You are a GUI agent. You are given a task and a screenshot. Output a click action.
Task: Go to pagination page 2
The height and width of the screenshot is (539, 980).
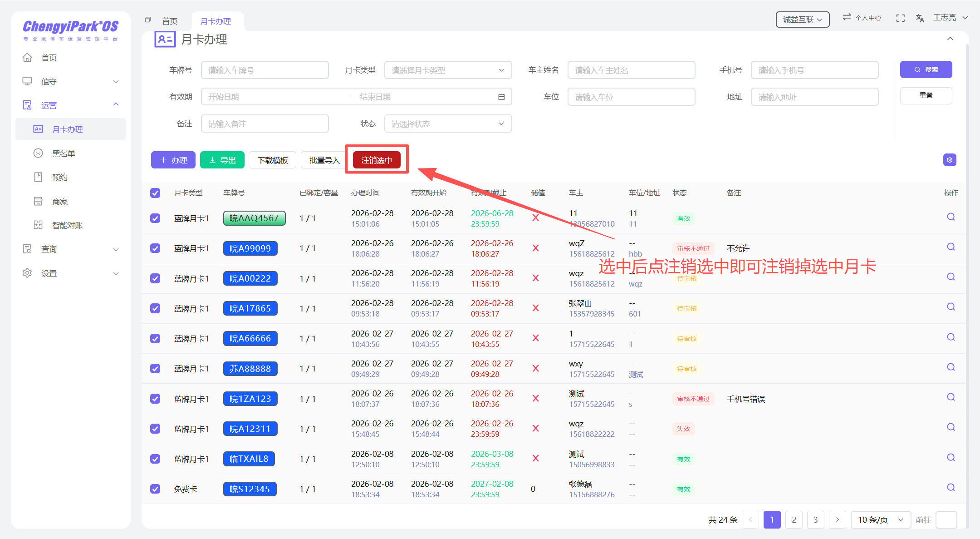point(794,520)
